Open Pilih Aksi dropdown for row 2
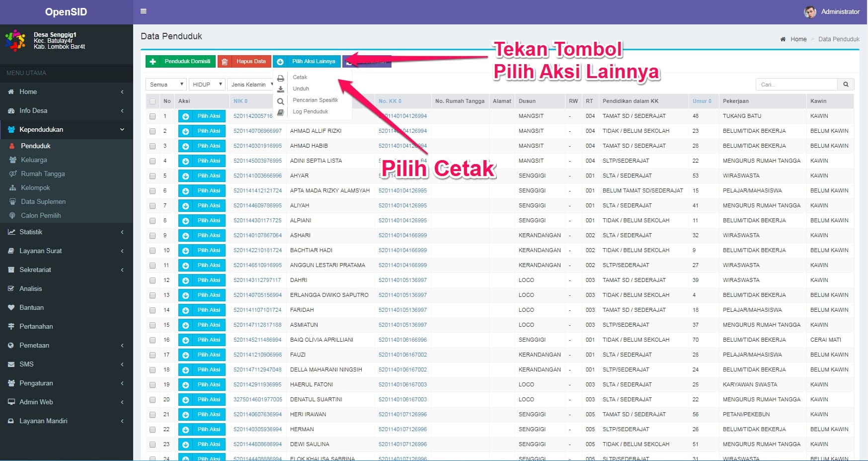Screen dimensions: 868x461 (x=202, y=131)
